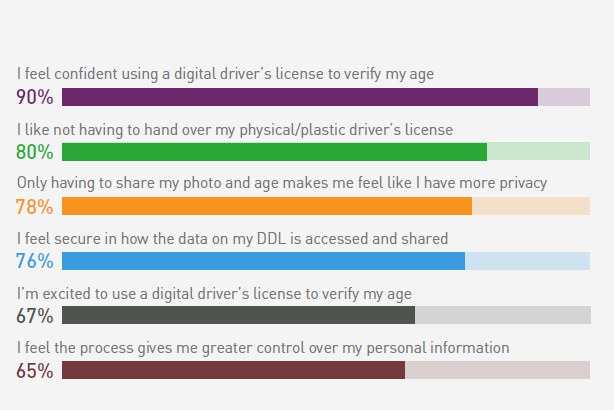The height and width of the screenshot is (410, 614).
Task: Click light green remainder of 80% bar
Action: click(x=539, y=152)
